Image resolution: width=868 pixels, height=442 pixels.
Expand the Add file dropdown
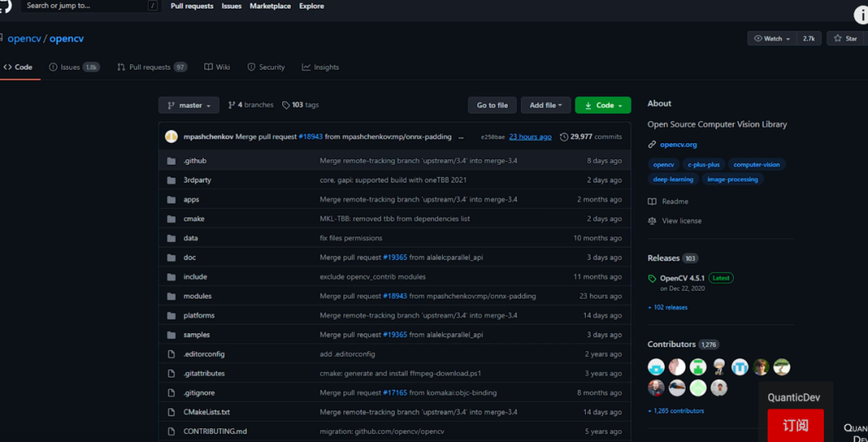[x=546, y=105]
